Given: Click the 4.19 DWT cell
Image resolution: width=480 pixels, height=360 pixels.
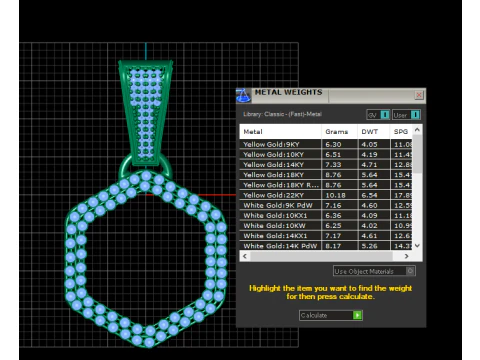Looking at the screenshot, I should tap(374, 155).
